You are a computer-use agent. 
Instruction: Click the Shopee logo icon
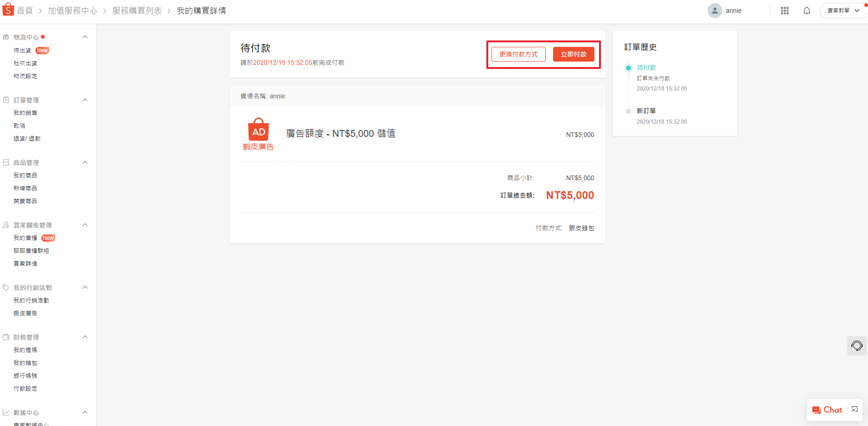tap(8, 10)
